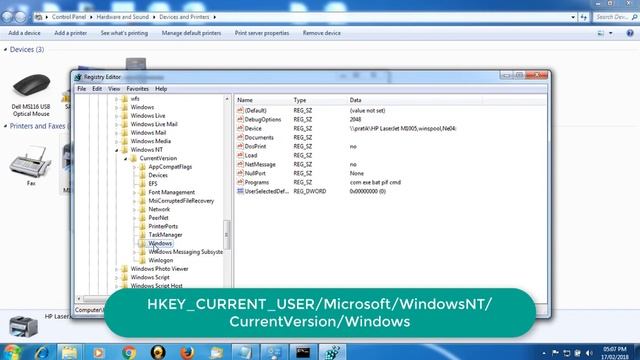This screenshot has height=360, width=640.
Task: Open the File menu in Registry Editor
Action: 82,89
